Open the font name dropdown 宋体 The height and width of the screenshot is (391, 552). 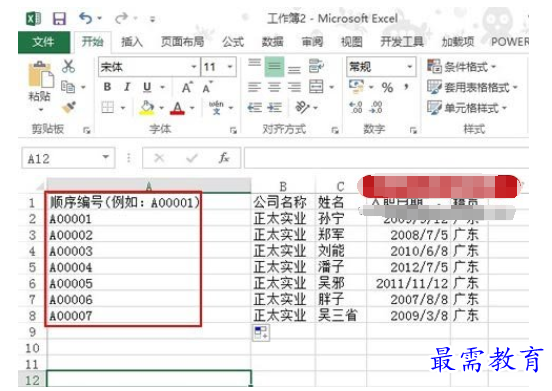tap(194, 67)
